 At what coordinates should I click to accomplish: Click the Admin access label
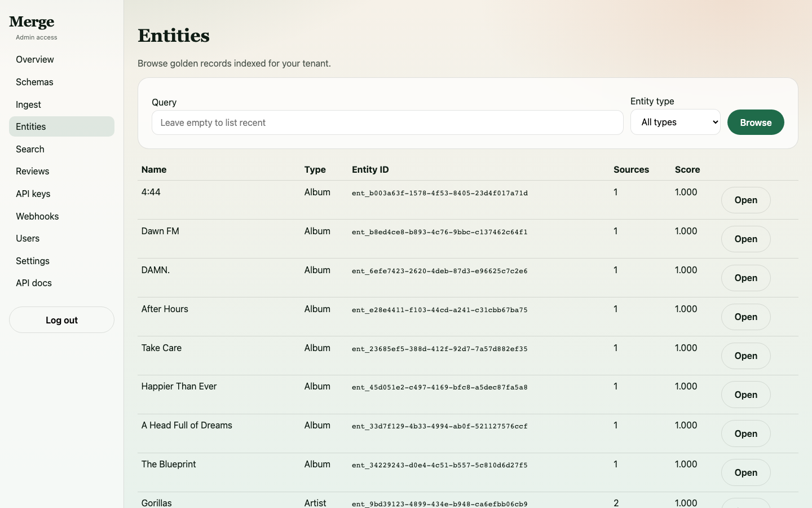(x=37, y=37)
